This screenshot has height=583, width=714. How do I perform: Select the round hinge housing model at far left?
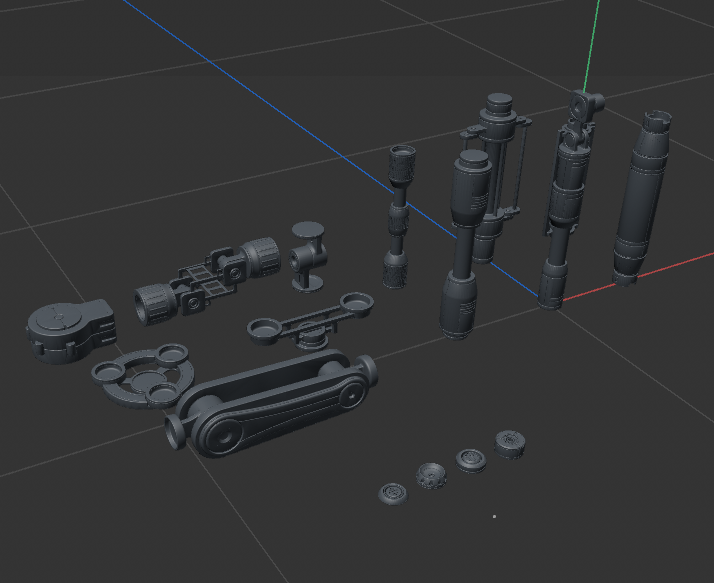pyautogui.click(x=69, y=331)
